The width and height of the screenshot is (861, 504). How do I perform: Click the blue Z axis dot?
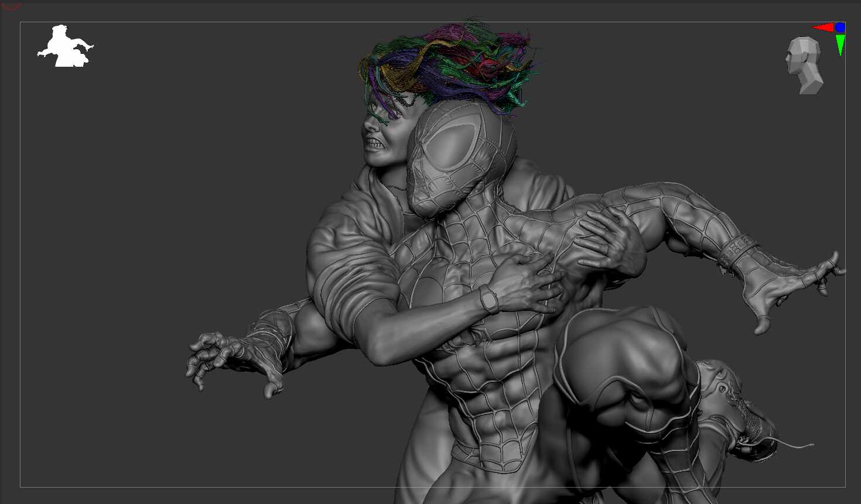point(840,27)
